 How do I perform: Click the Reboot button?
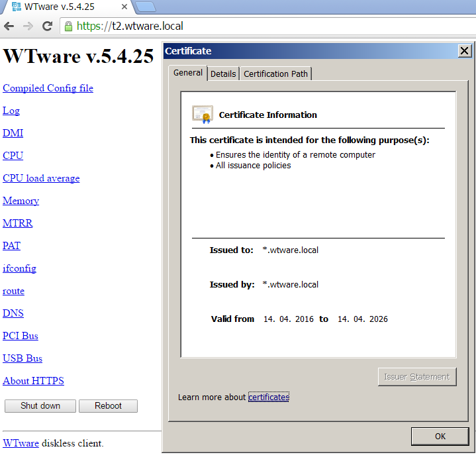coord(108,406)
